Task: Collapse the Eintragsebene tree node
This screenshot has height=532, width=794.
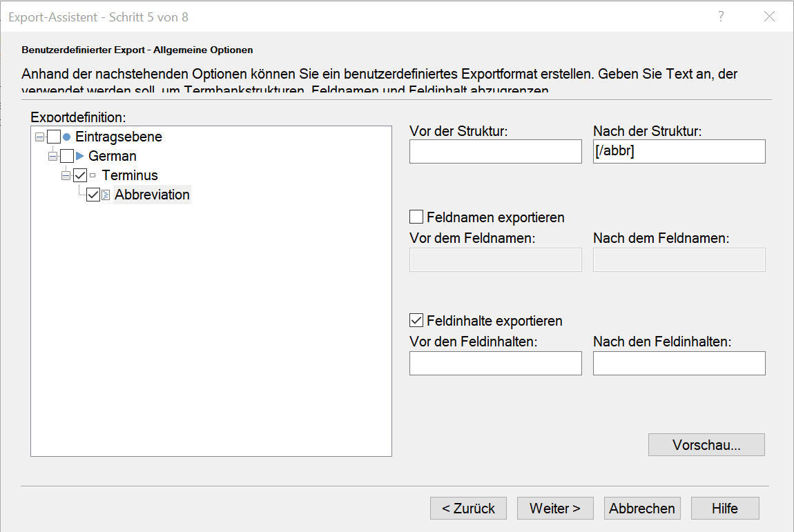Action: point(39,137)
